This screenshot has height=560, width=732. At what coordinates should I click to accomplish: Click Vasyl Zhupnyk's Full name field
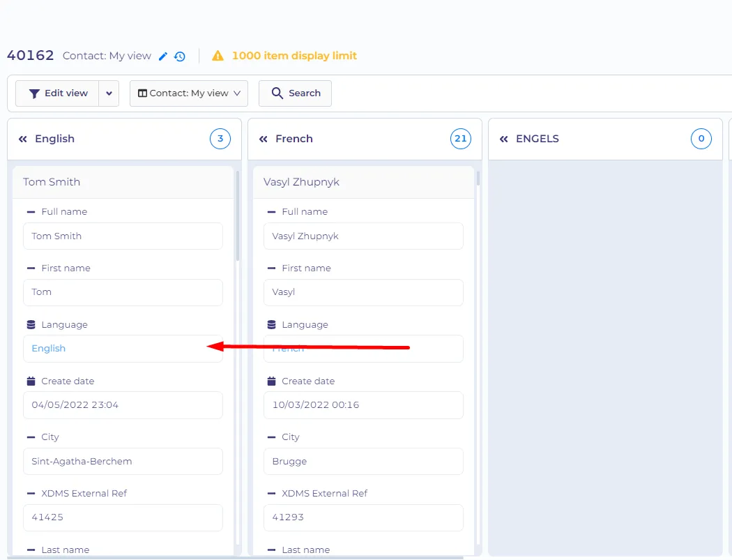tap(363, 236)
